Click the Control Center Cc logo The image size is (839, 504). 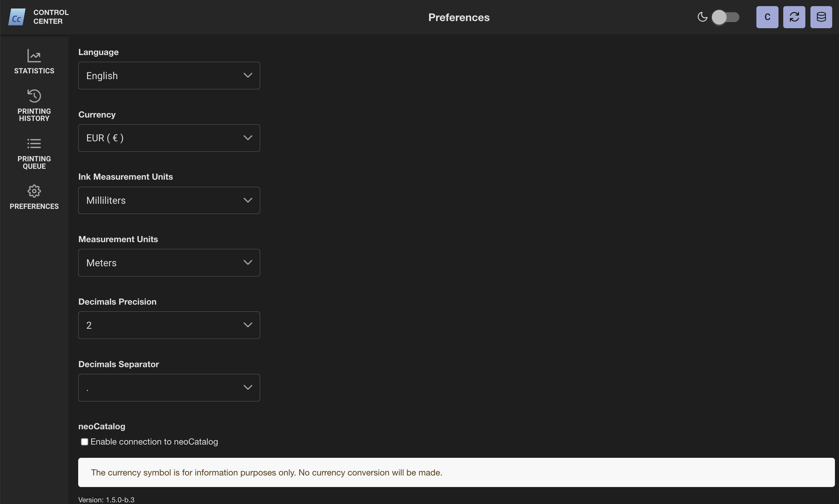17,17
